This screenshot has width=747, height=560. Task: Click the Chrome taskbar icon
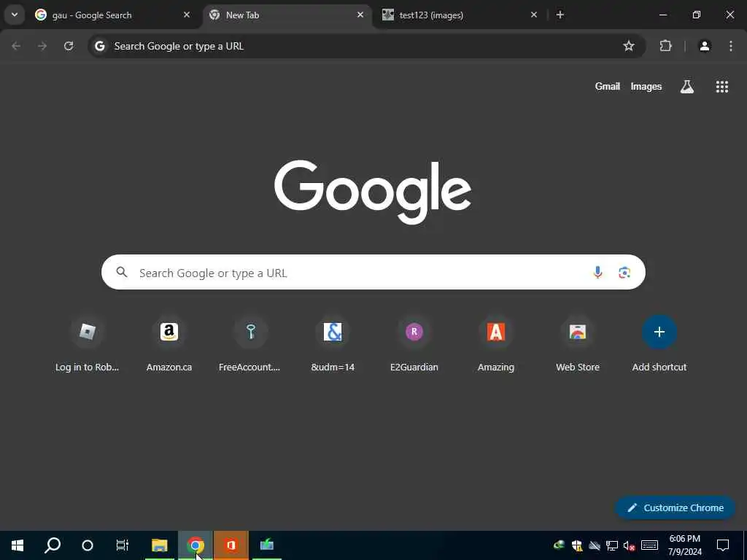pyautogui.click(x=196, y=545)
